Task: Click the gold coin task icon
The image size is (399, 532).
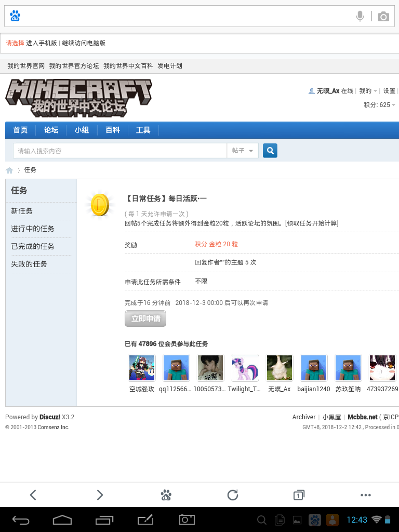Action: [x=100, y=205]
